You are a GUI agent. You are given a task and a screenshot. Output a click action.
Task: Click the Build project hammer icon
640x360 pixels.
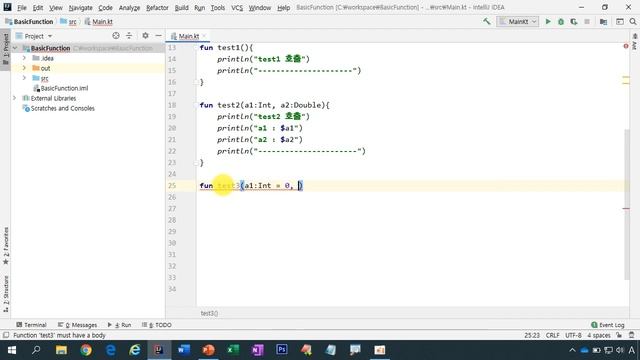487,22
